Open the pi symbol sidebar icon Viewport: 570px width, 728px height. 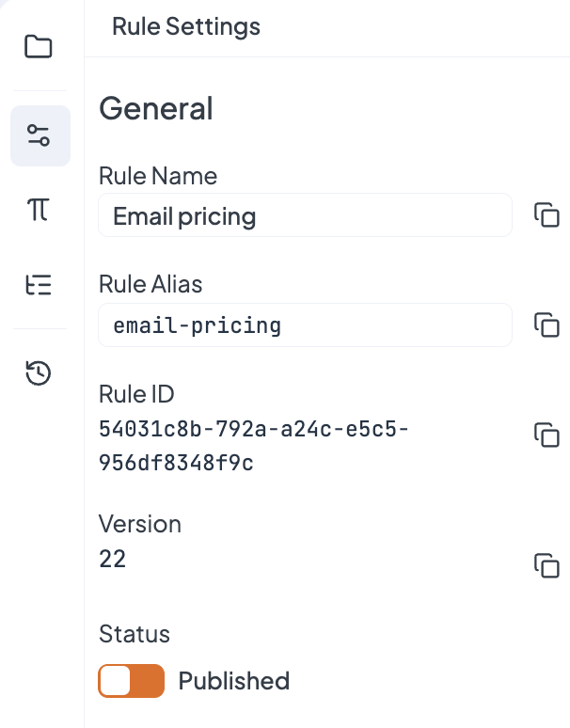pyautogui.click(x=39, y=209)
